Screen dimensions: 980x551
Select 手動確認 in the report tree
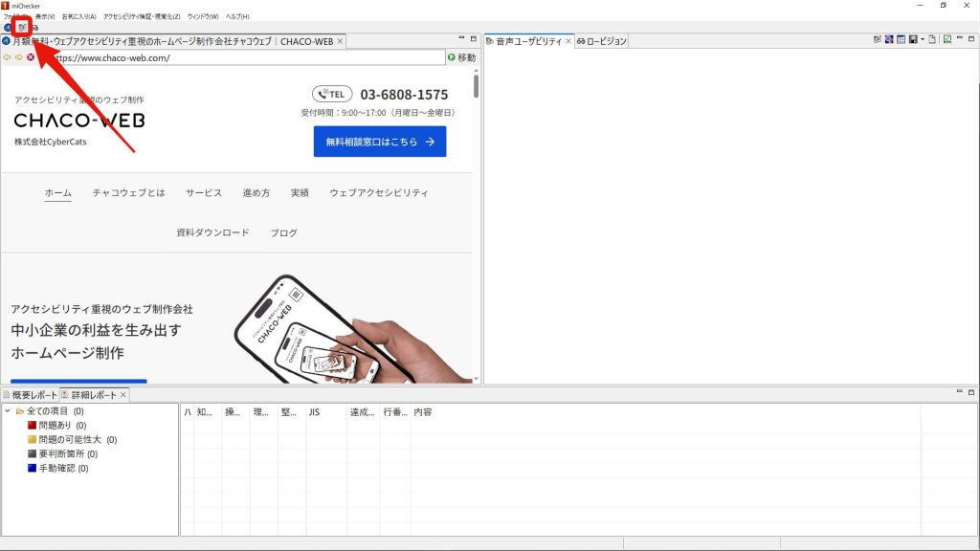click(53, 469)
